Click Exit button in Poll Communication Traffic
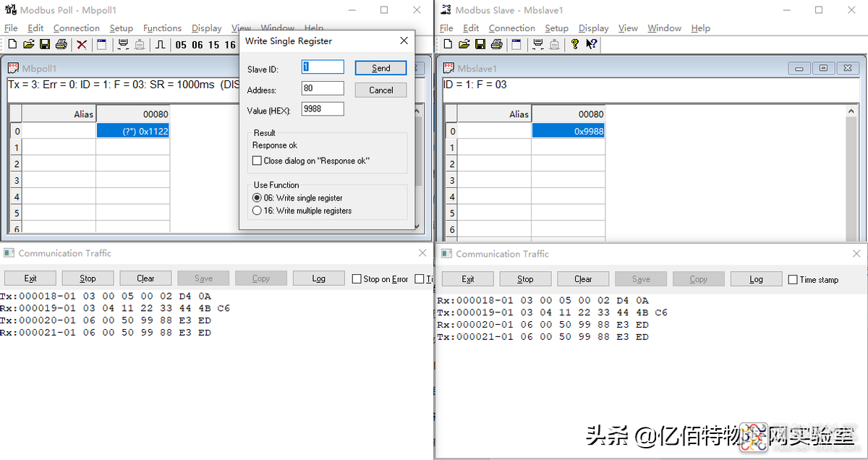The height and width of the screenshot is (460, 868). pyautogui.click(x=30, y=278)
